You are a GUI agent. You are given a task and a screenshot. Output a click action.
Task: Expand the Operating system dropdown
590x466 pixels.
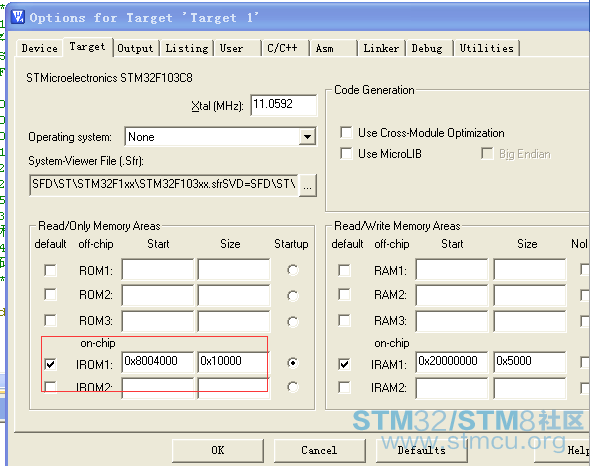click(x=307, y=137)
